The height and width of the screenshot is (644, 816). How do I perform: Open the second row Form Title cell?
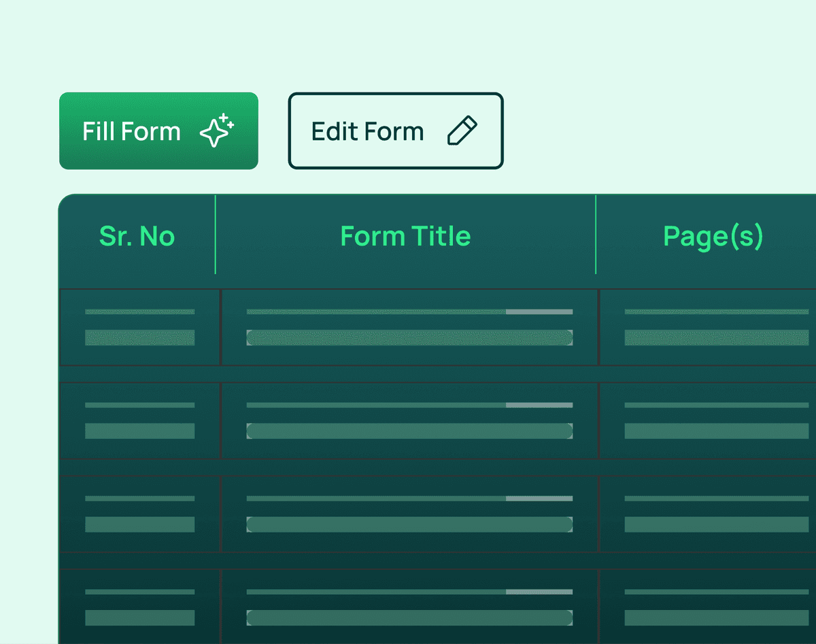coord(409,420)
